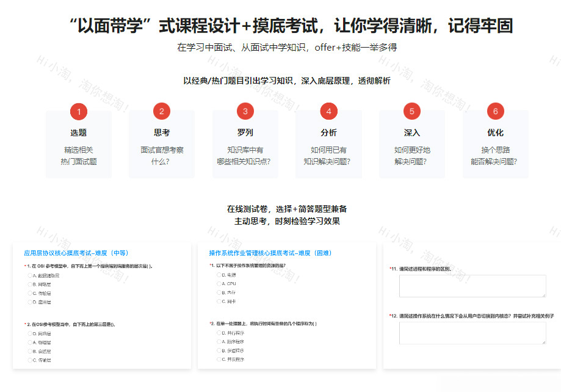Pick B. 会话层 in OSI question 2
The image size is (561, 392).
[30, 351]
